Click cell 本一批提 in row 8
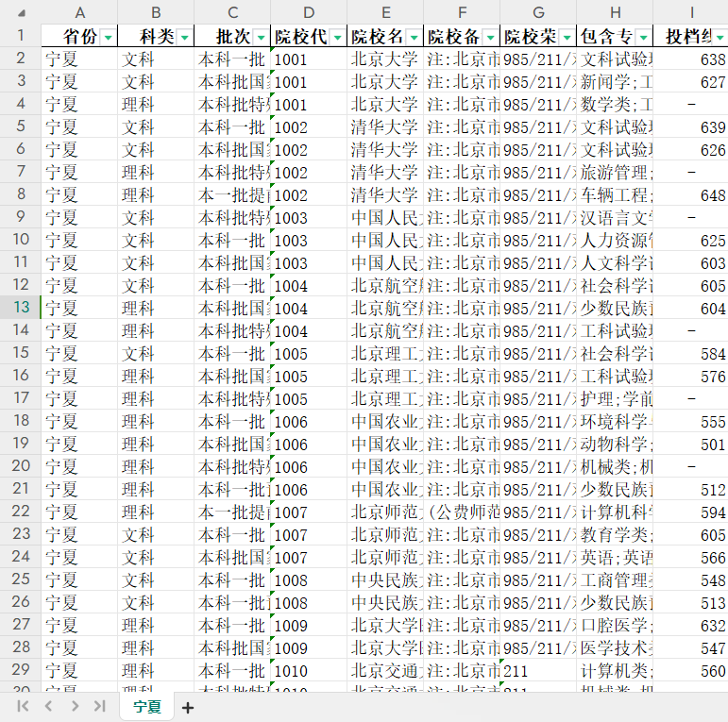The height and width of the screenshot is (722, 728). click(232, 194)
